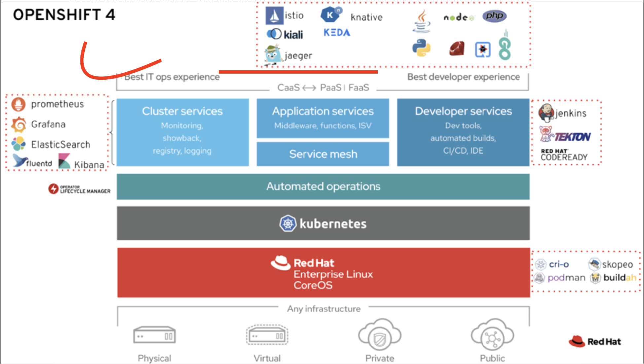The height and width of the screenshot is (364, 644).
Task: Select the Cluster services box
Action: click(x=182, y=132)
